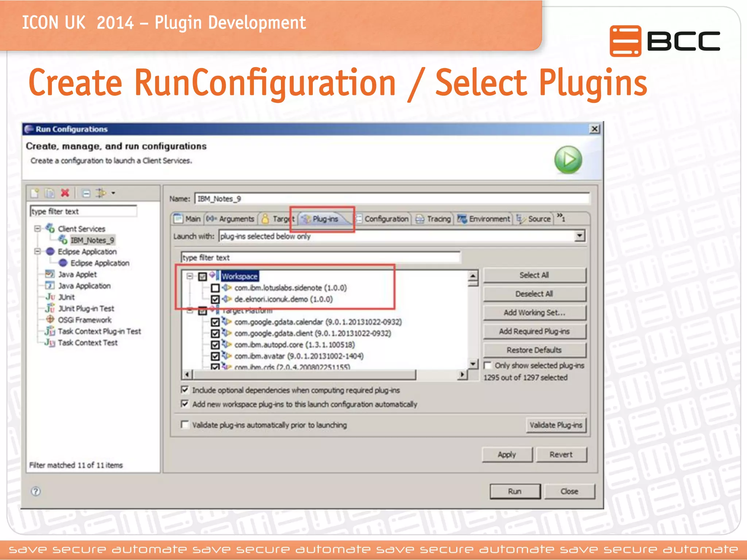Screen dimensions: 747x560
Task: Click the plug-in list scroll down arrow
Action: (473, 364)
